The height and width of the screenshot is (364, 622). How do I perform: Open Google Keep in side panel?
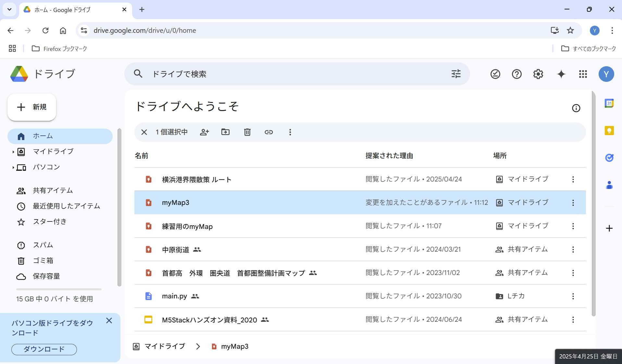click(x=609, y=131)
